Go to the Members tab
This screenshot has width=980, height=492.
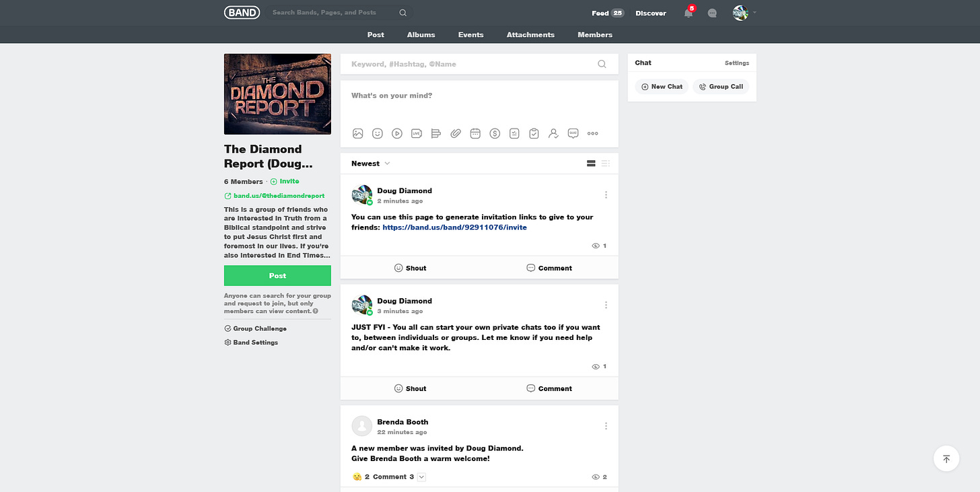[595, 35]
